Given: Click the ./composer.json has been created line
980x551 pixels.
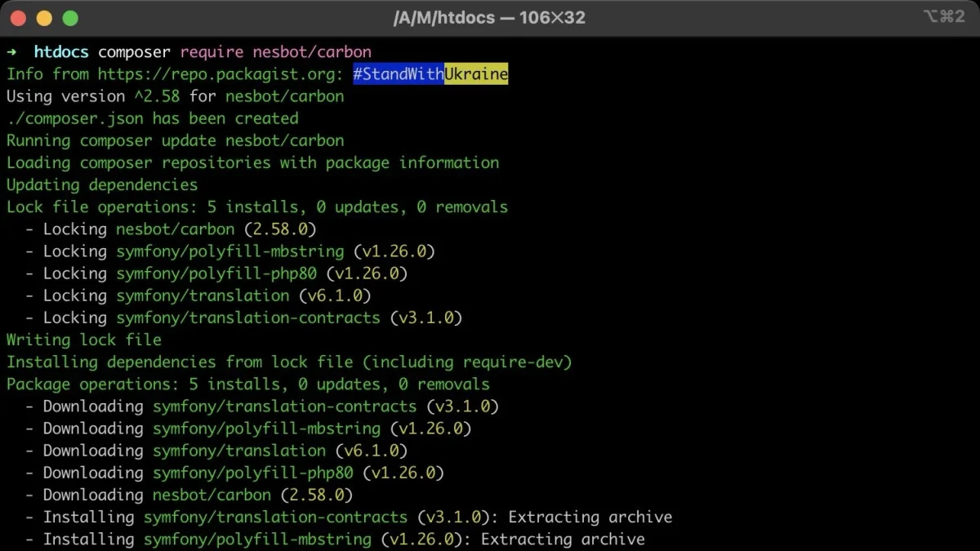Looking at the screenshot, I should pos(153,118).
